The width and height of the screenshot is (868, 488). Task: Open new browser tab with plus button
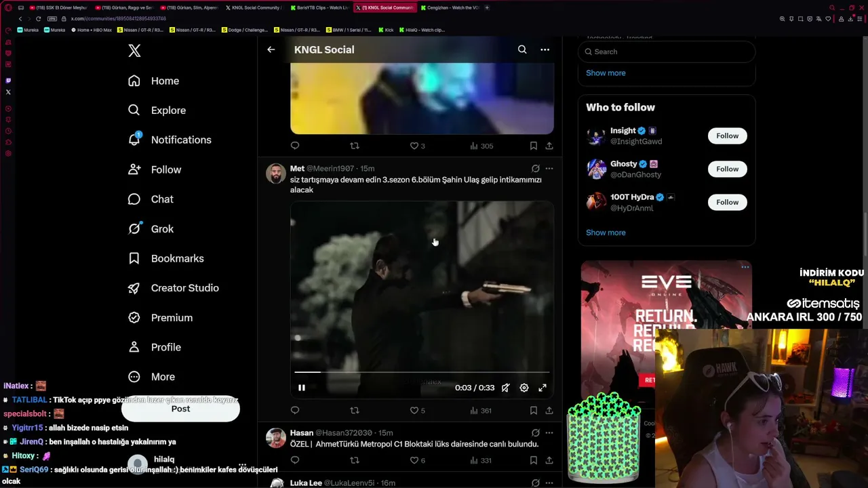(487, 7)
